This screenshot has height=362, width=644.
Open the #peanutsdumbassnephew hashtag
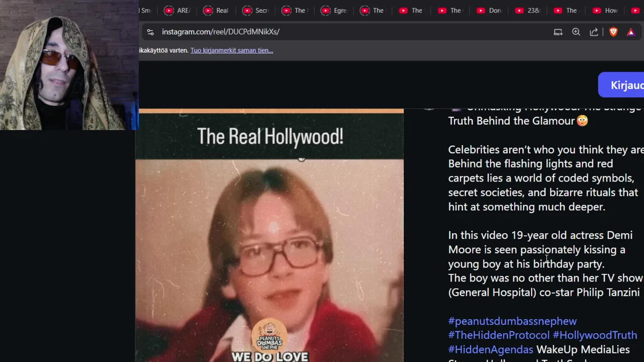tap(512, 321)
